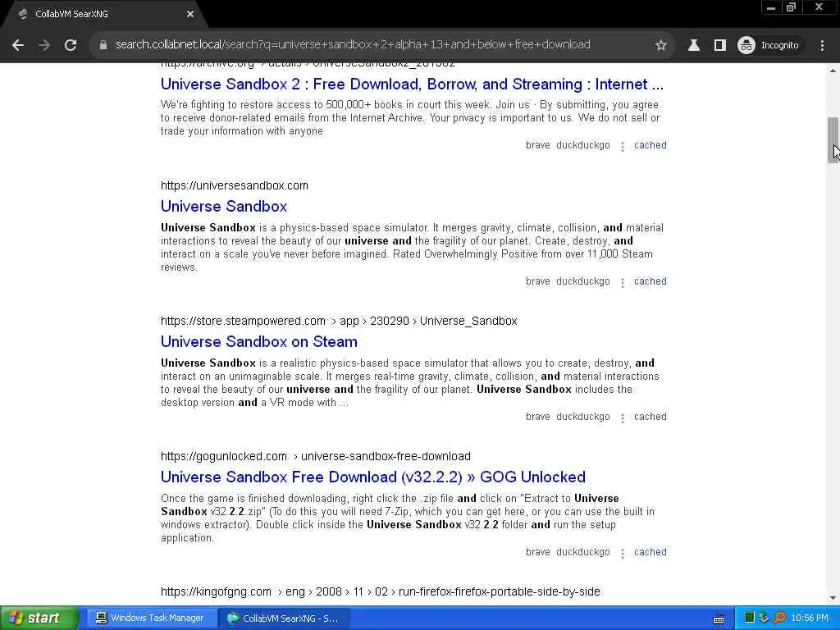Click cached link for Internet Archive result
Screen dimensions: 840x630
[651, 145]
